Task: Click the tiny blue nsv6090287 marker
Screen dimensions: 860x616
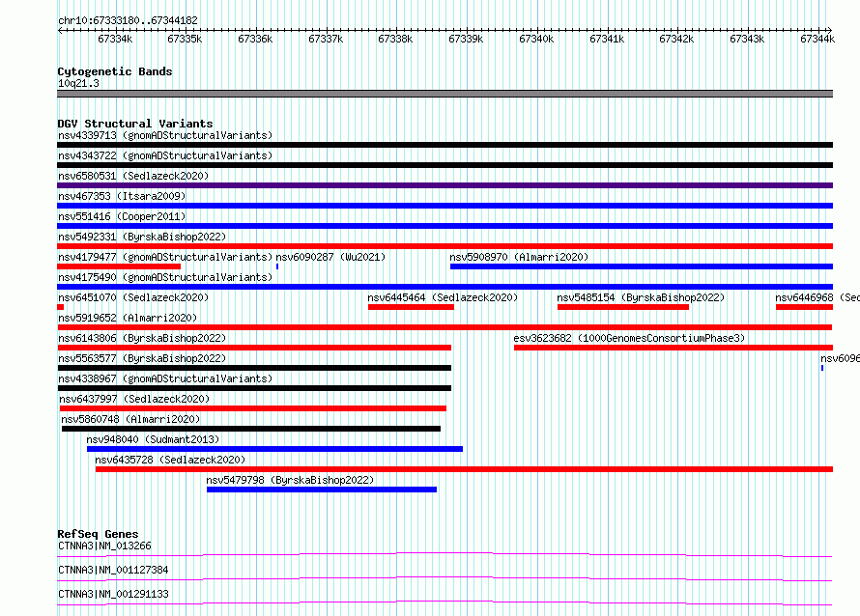Action: coord(277,266)
